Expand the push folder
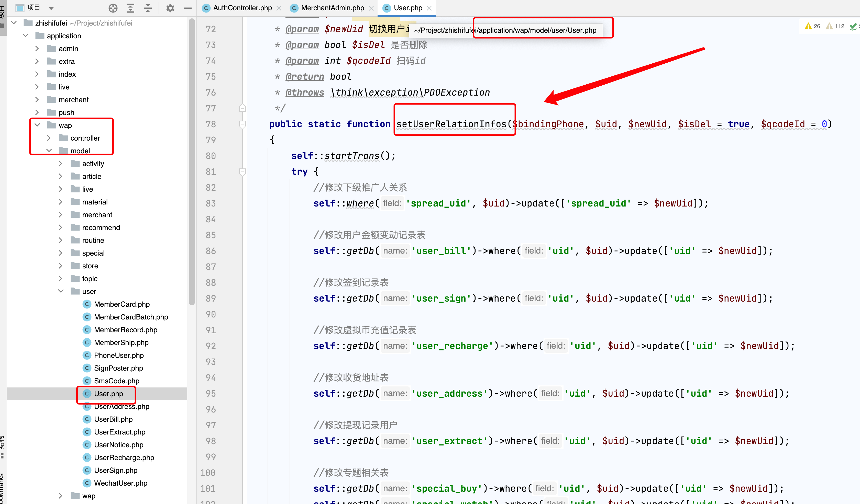This screenshot has width=860, height=504. click(x=37, y=112)
